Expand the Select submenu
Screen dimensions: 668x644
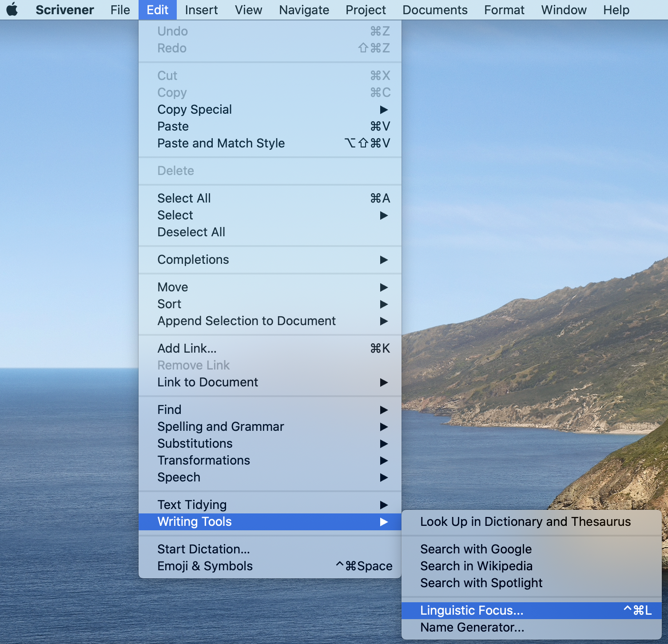point(270,215)
